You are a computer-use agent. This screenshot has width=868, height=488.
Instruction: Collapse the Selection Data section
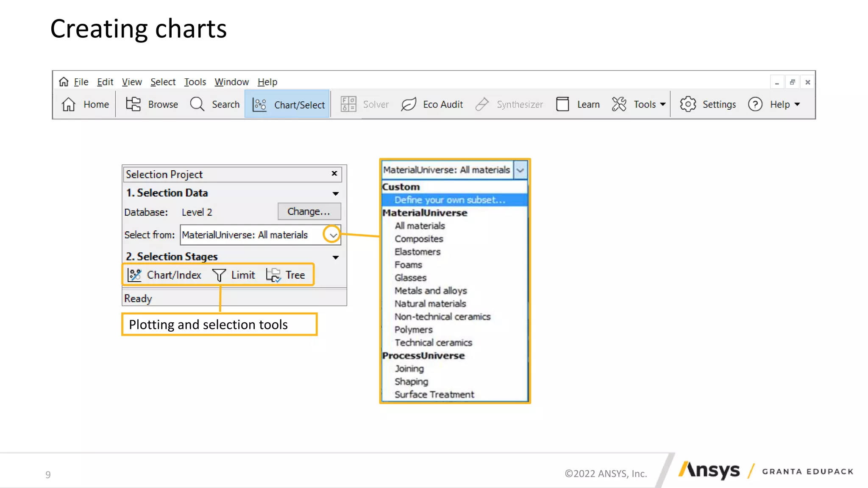point(335,194)
